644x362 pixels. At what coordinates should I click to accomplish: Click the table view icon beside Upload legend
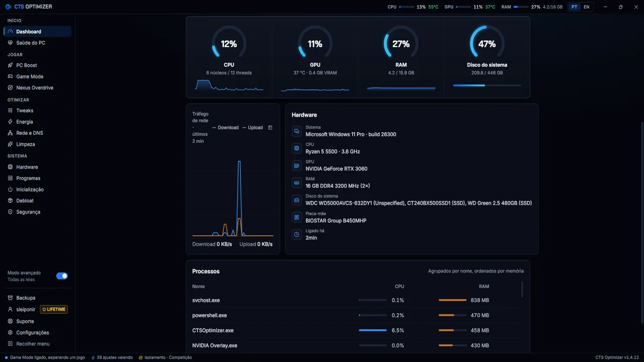270,128
